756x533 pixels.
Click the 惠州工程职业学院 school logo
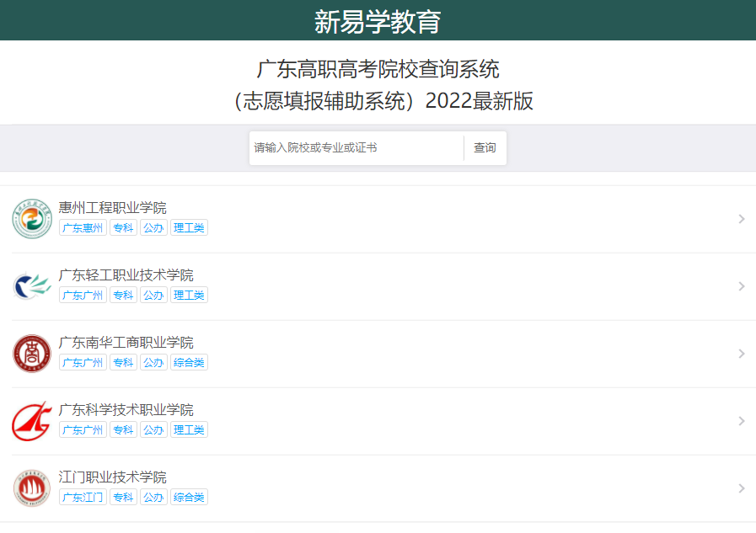click(31, 218)
